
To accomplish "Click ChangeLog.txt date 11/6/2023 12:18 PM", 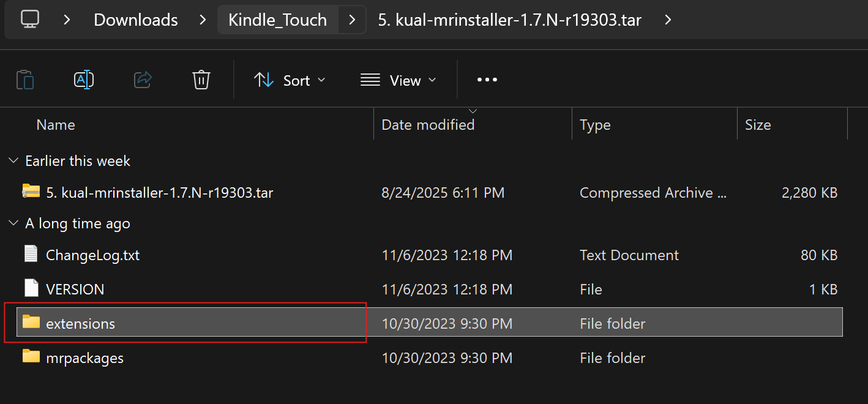I will pyautogui.click(x=447, y=255).
